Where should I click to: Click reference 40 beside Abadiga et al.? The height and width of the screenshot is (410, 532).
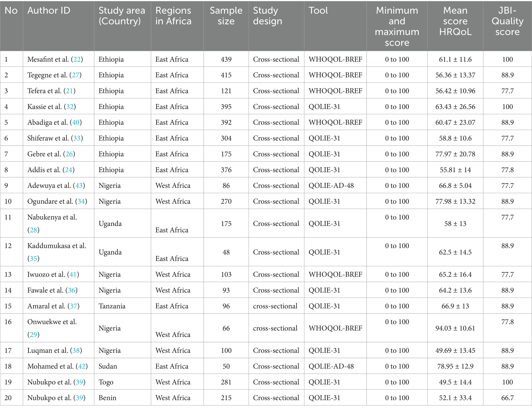[76, 122]
